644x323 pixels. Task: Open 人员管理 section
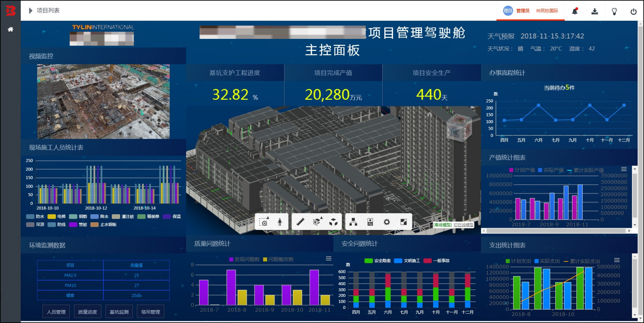(x=56, y=312)
